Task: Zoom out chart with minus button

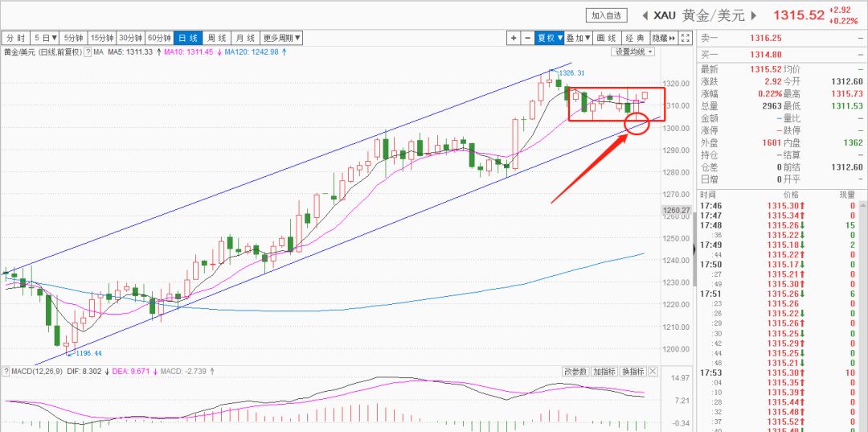Action: (x=527, y=39)
